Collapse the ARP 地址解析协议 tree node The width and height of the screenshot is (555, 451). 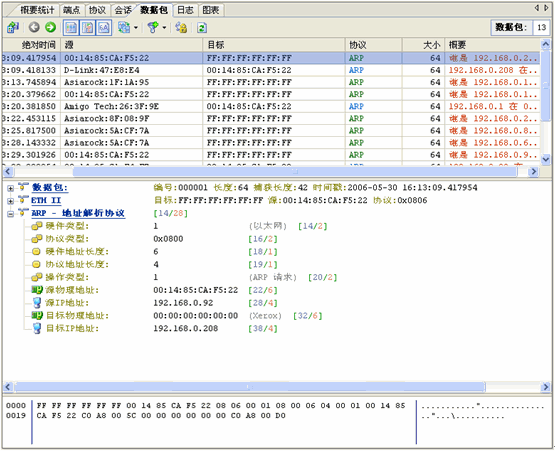(x=10, y=214)
